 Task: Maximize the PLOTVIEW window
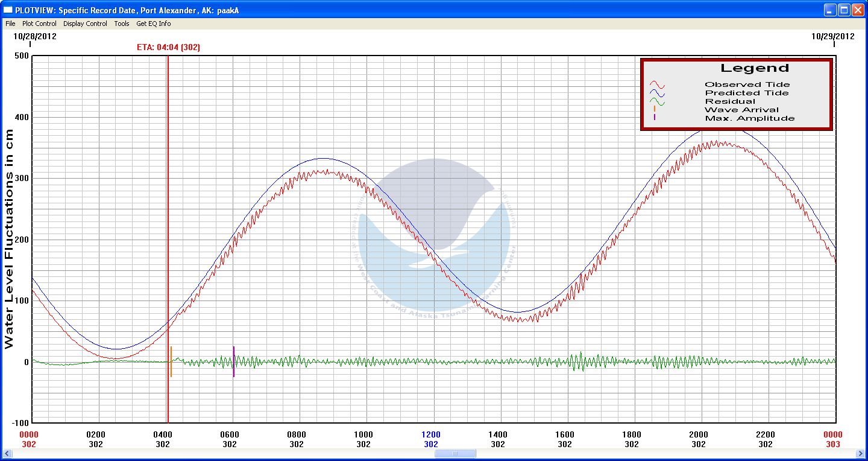[x=844, y=10]
